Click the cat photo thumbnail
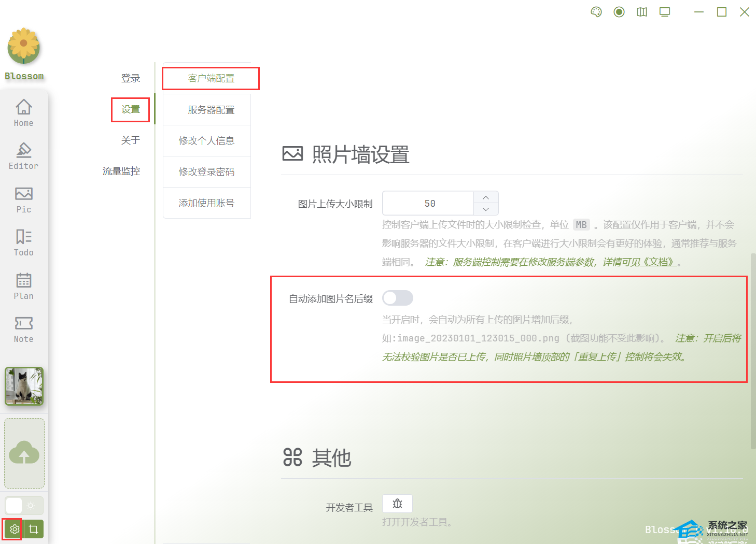 [24, 386]
